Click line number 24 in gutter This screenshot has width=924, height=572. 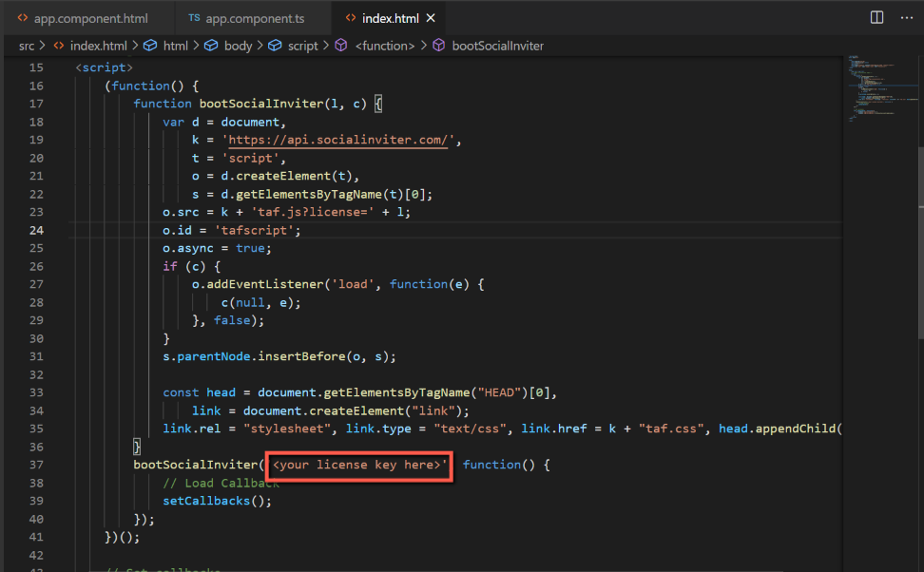tap(36, 230)
